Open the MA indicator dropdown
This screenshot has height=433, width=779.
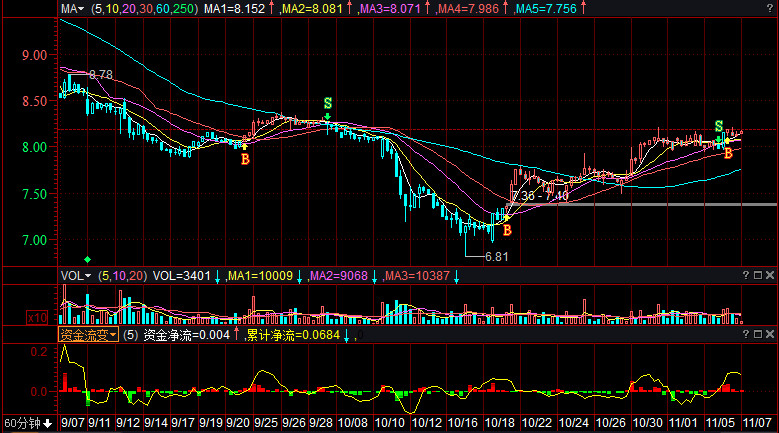(73, 8)
